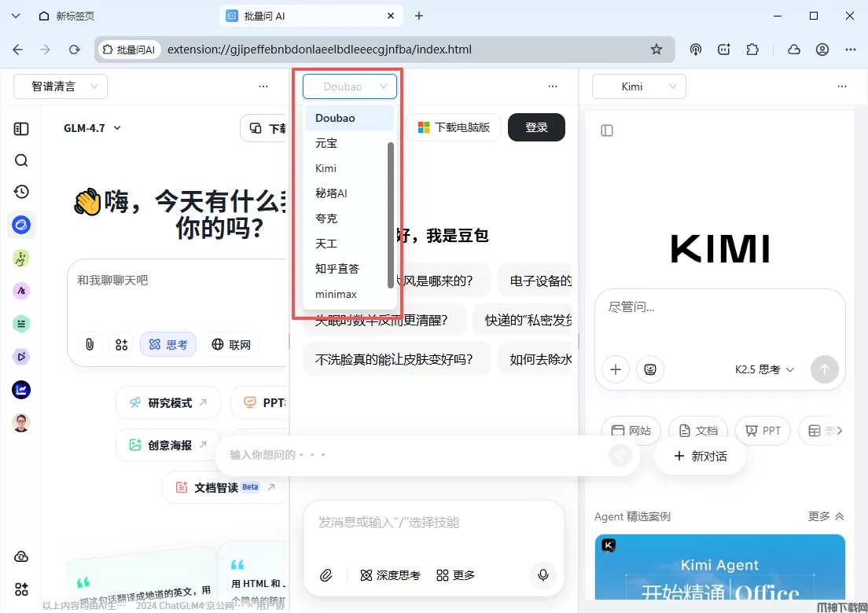Select 元宝 from the dropdown list
The height and width of the screenshot is (613, 868).
[x=326, y=143]
